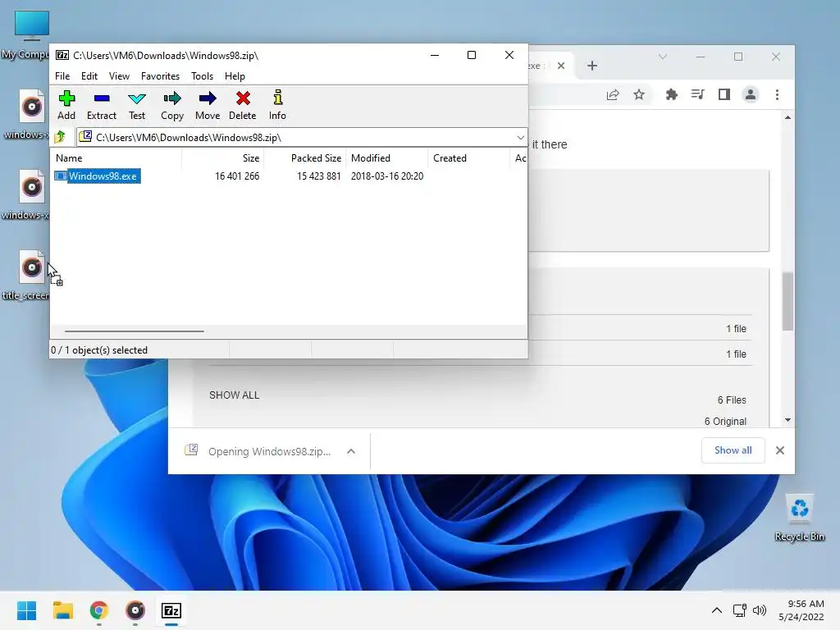The height and width of the screenshot is (630, 840).
Task: Expand the 7-Zip address path dropdown
Action: coord(520,138)
